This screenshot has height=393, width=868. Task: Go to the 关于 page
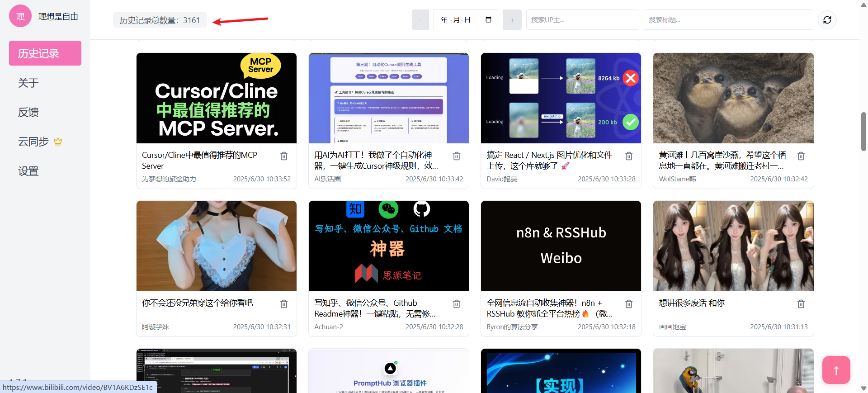(x=28, y=83)
